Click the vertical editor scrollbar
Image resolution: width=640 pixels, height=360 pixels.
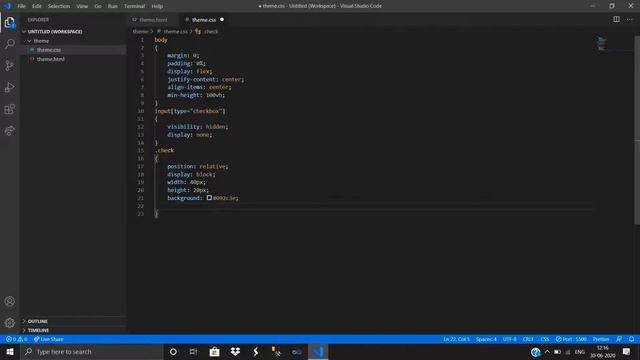pyautogui.click(x=637, y=131)
